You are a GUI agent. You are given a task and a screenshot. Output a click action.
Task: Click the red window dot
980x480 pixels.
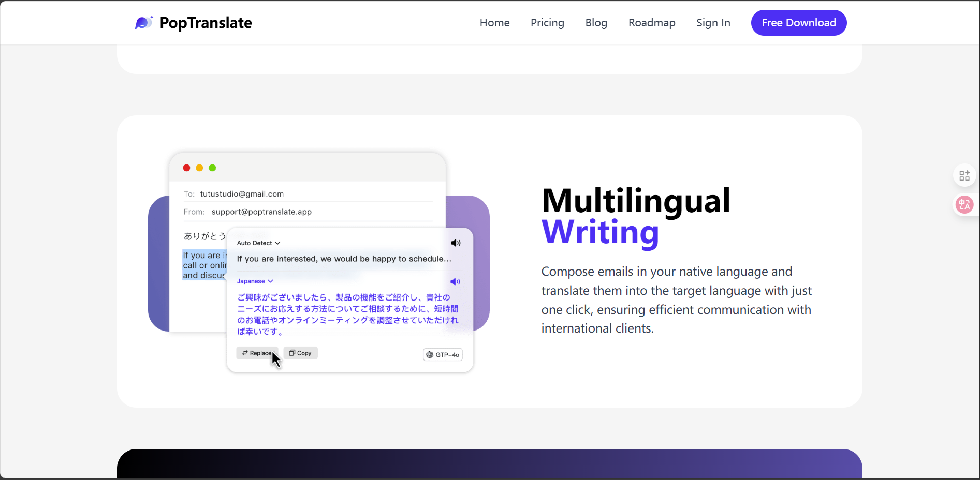point(186,168)
